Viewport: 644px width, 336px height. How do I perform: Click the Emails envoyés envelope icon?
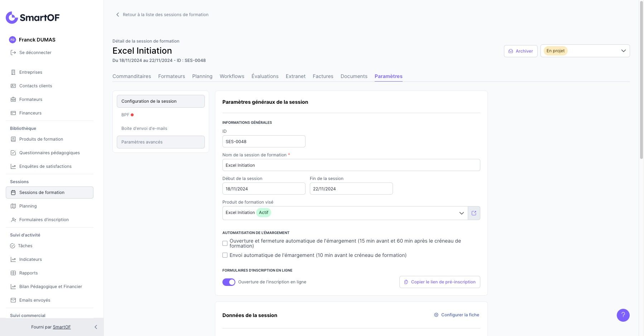(13, 300)
